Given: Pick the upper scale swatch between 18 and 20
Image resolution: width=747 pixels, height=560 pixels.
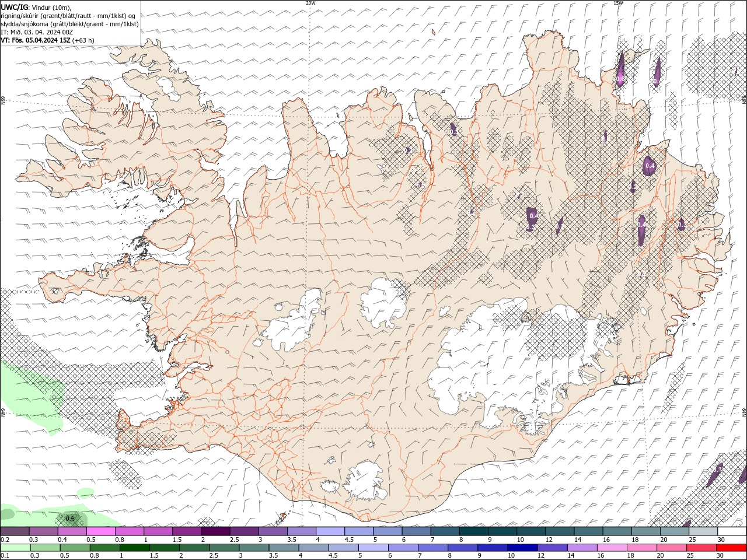Looking at the screenshot, I should tap(646, 531).
